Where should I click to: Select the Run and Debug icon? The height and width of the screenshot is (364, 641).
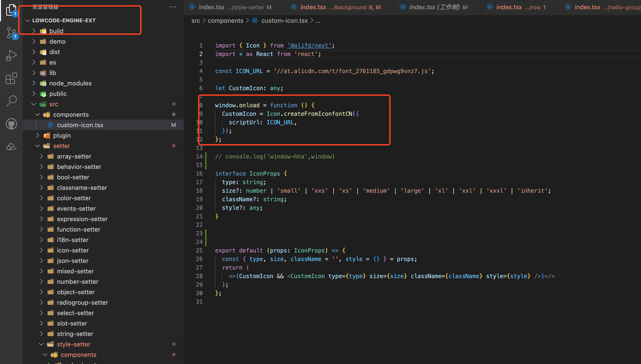pos(11,55)
